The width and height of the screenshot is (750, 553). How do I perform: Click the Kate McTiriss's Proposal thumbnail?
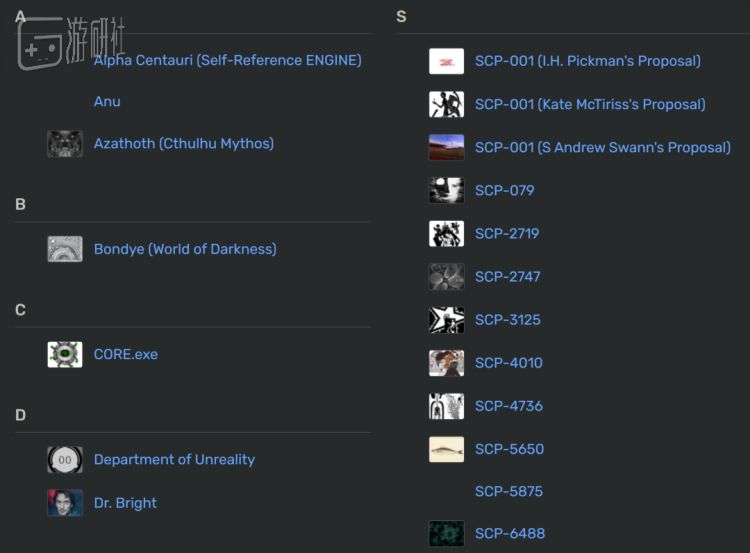(x=446, y=104)
